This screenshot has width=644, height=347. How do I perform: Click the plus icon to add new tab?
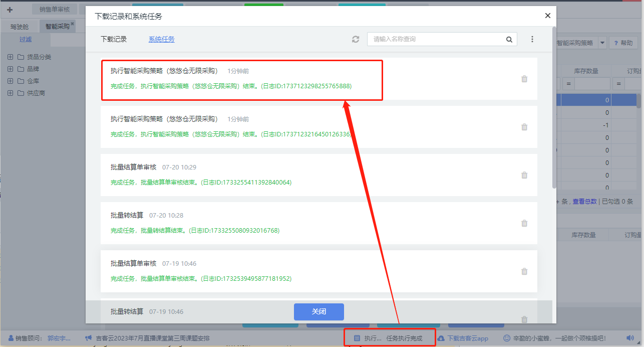(x=10, y=10)
